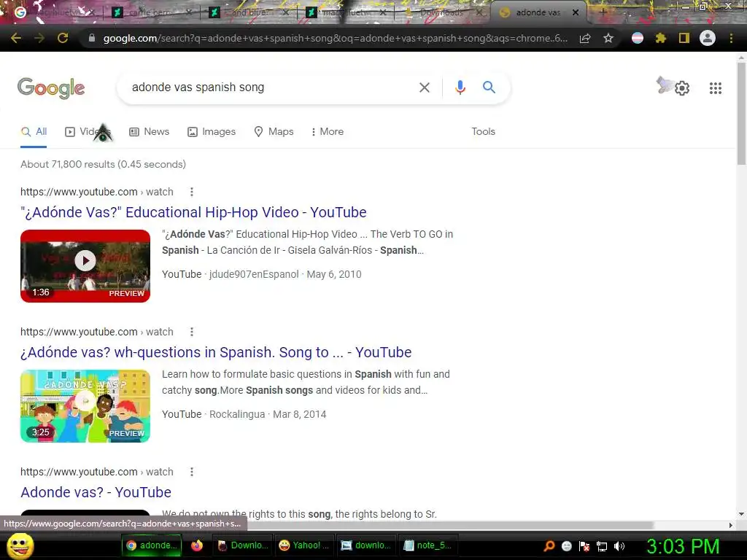Screen dimensions: 747x560
Task: Open a new browser tab with plus
Action: (x=603, y=12)
